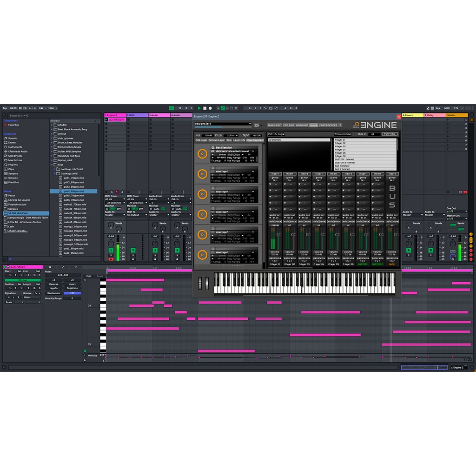Click Engine Add Layer button
Image resolution: width=476 pixels, height=476 pixels.
coord(201,140)
